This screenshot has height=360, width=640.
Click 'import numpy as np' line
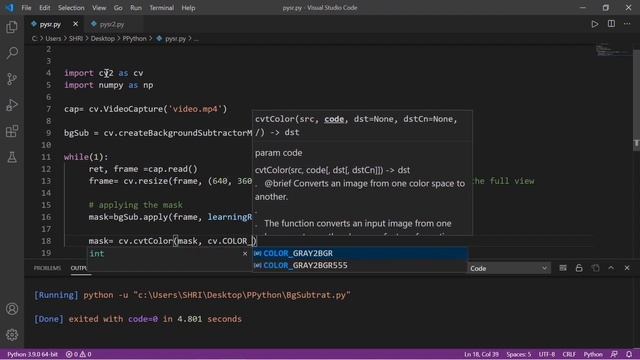tap(109, 85)
